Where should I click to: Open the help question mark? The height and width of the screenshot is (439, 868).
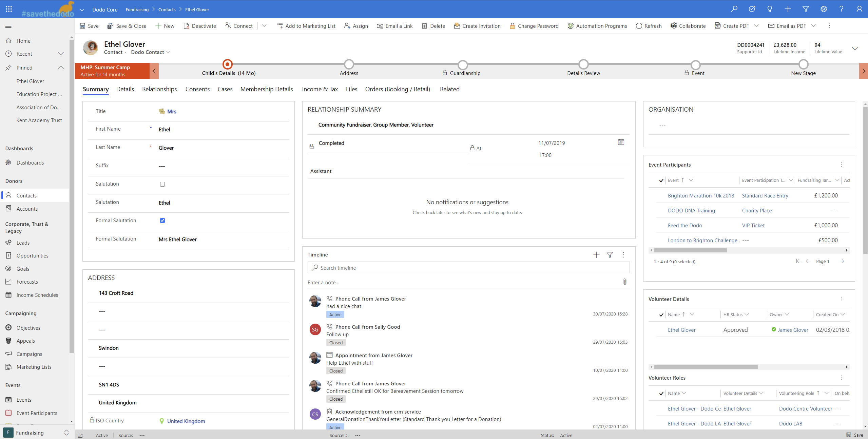[x=841, y=9]
